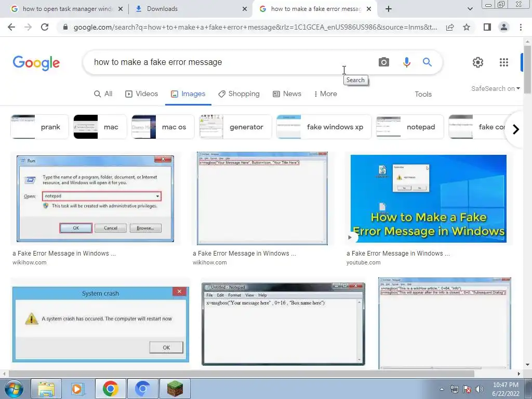Click the volume speaker tray icon
Image resolution: width=532 pixels, height=399 pixels.
(480, 389)
